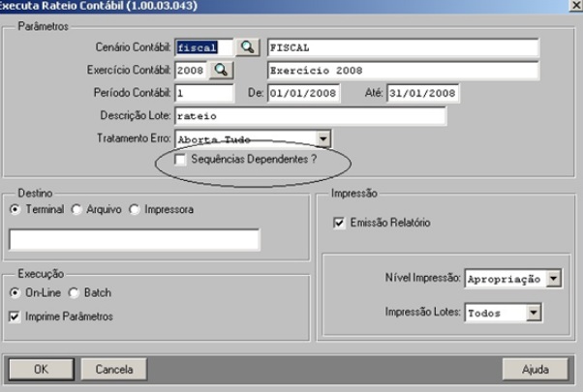
Task: Enable Sequências Dependentes checkbox
Action: coord(180,160)
